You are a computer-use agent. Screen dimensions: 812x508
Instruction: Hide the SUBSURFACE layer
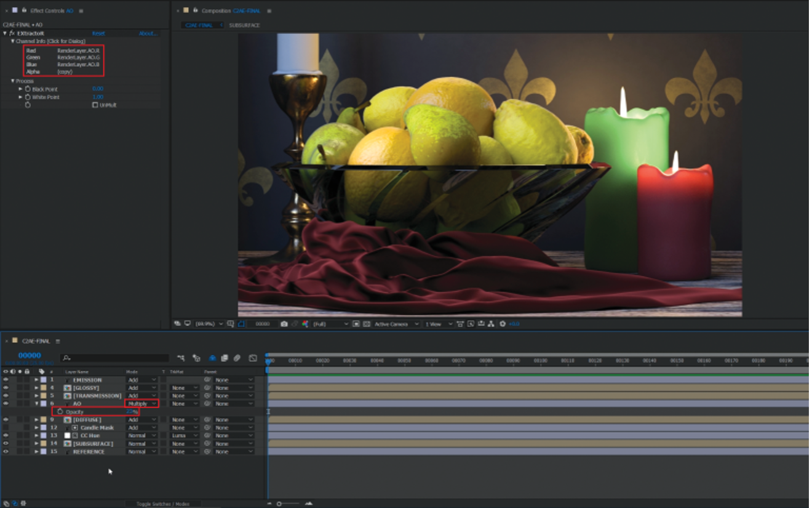click(x=6, y=443)
